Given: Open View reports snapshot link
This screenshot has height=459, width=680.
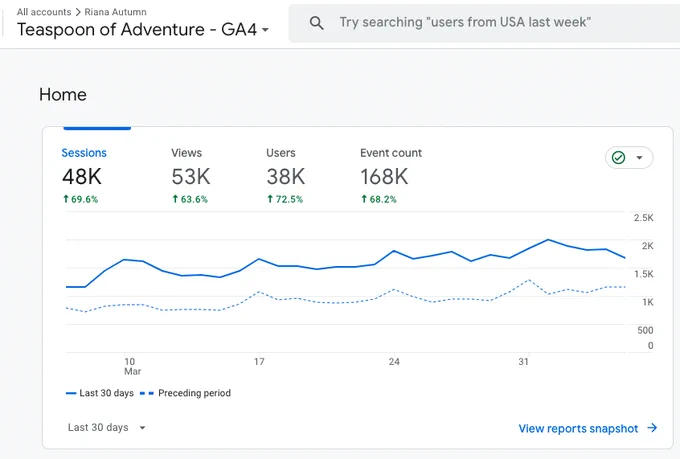Looking at the screenshot, I should [x=579, y=429].
